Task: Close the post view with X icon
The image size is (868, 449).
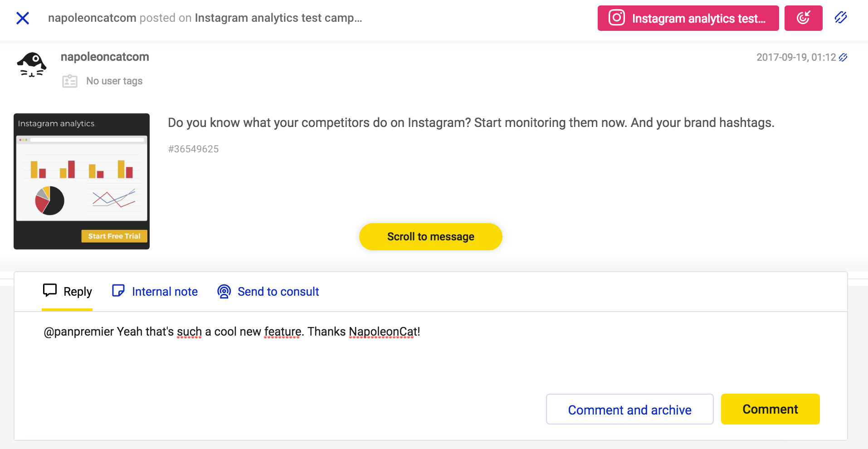Action: point(23,18)
